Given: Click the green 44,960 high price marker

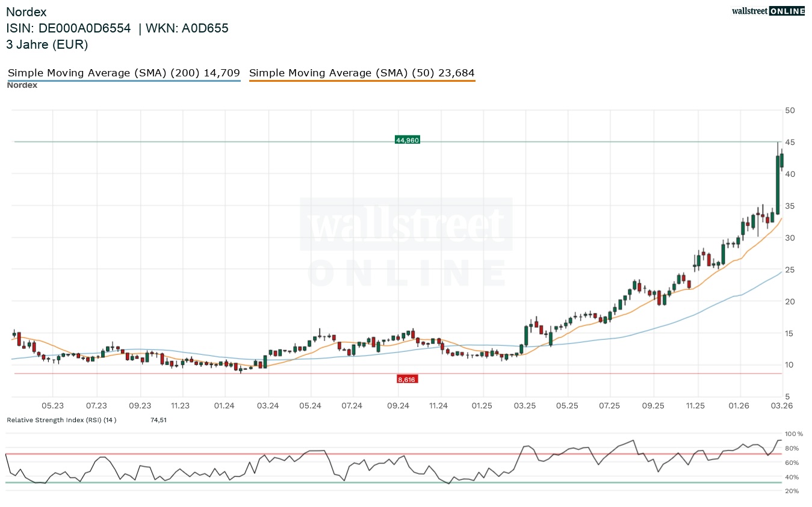Looking at the screenshot, I should pos(407,140).
